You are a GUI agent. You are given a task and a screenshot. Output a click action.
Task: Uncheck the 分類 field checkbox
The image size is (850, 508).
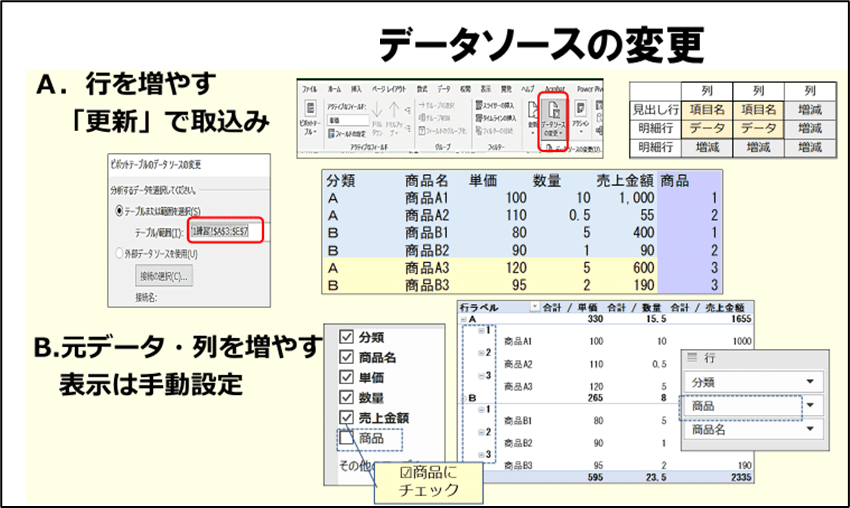coord(346,337)
